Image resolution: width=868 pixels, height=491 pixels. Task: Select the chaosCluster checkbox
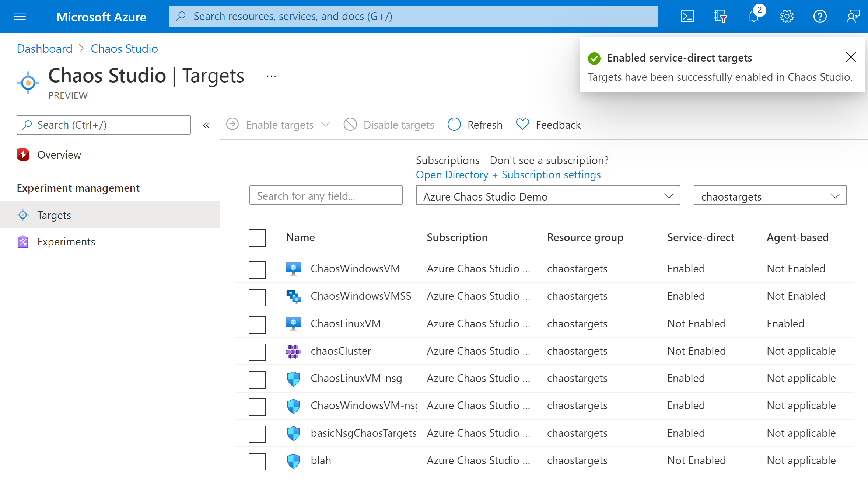click(x=258, y=351)
